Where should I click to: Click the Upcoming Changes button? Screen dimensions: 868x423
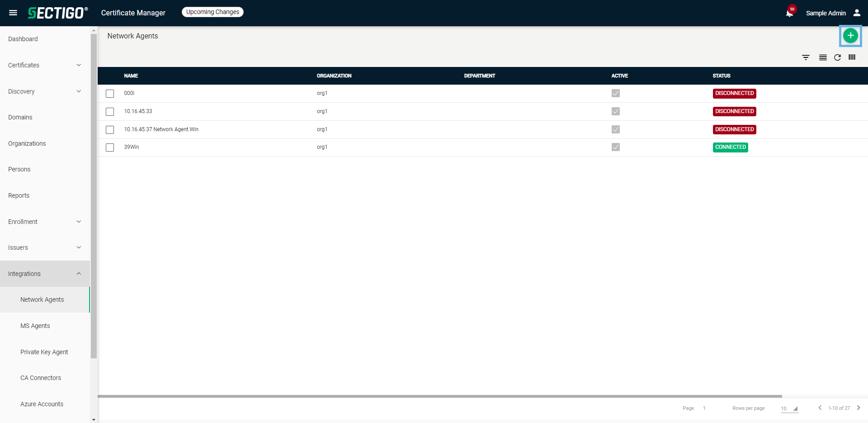tap(212, 12)
